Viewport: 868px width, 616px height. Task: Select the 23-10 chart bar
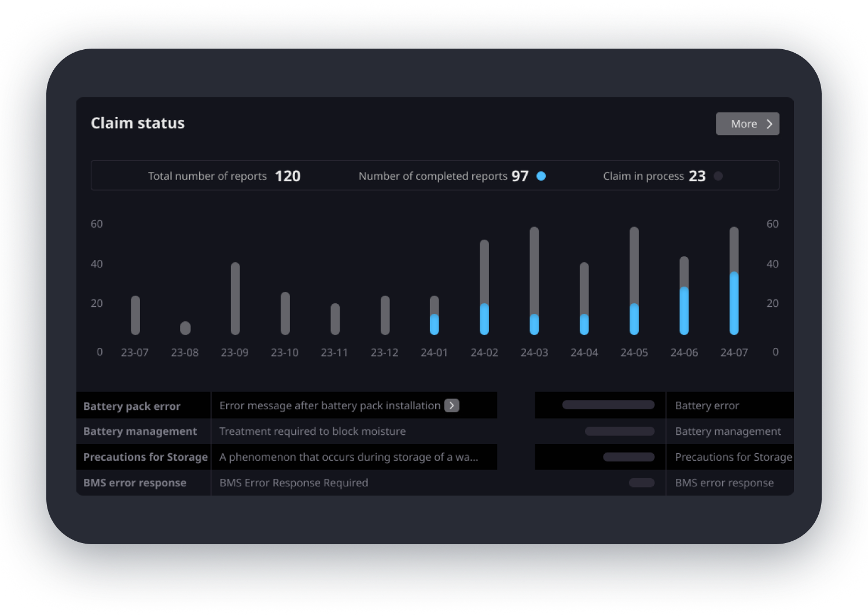pos(285,313)
